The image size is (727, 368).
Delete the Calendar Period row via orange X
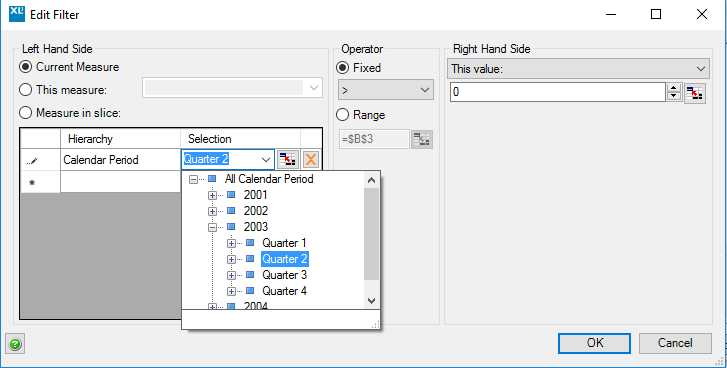(311, 160)
